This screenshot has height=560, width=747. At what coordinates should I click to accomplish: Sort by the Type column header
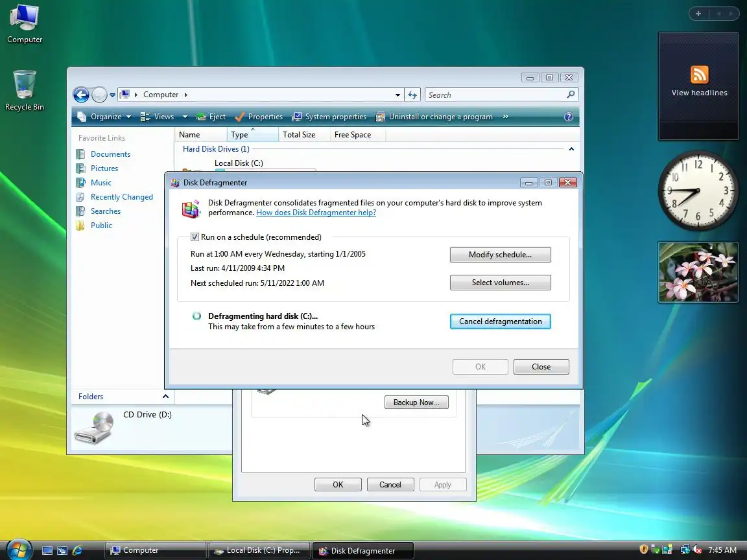[253, 135]
